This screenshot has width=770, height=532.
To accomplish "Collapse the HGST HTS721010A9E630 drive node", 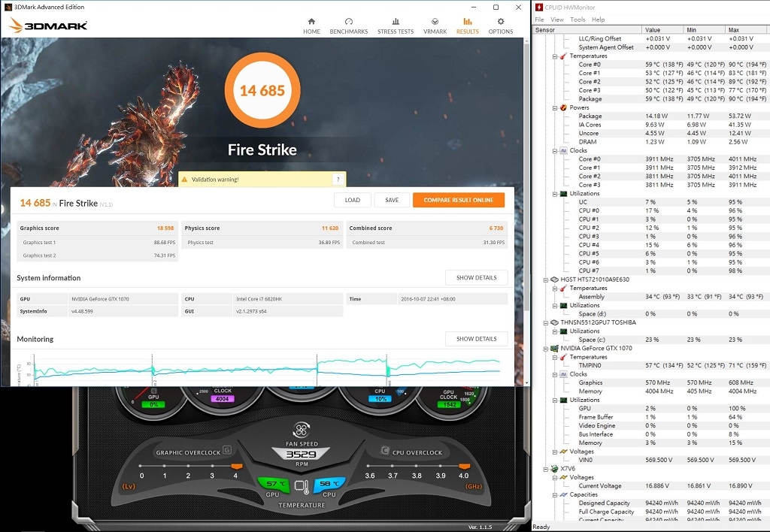I will coord(546,280).
